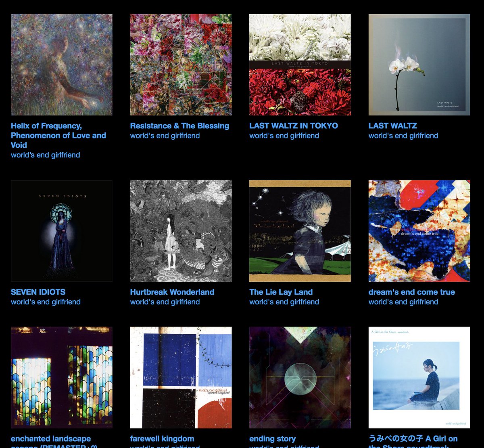Open Resistance & The Blessing floral cover art
Image resolution: width=484 pixels, height=448 pixels.
(x=181, y=65)
